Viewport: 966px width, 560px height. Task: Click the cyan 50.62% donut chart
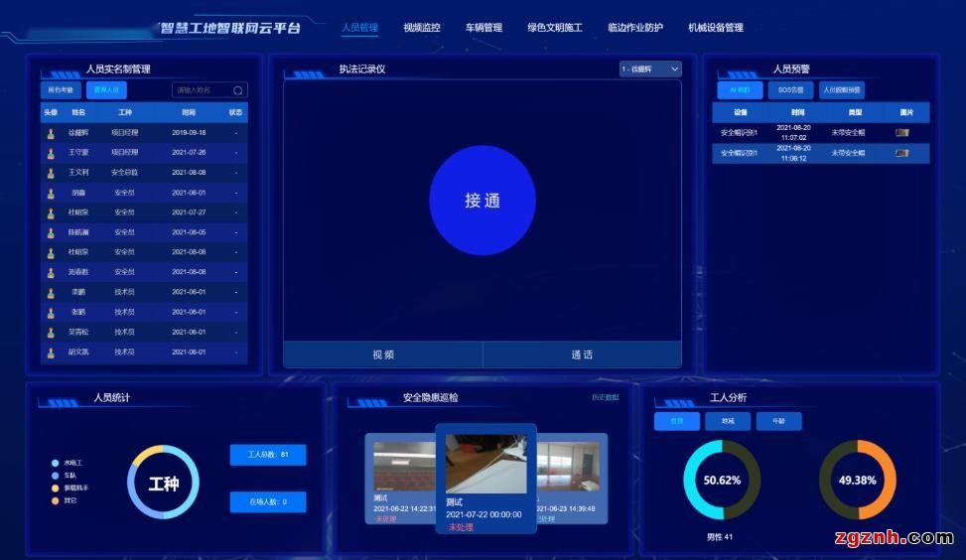(722, 481)
